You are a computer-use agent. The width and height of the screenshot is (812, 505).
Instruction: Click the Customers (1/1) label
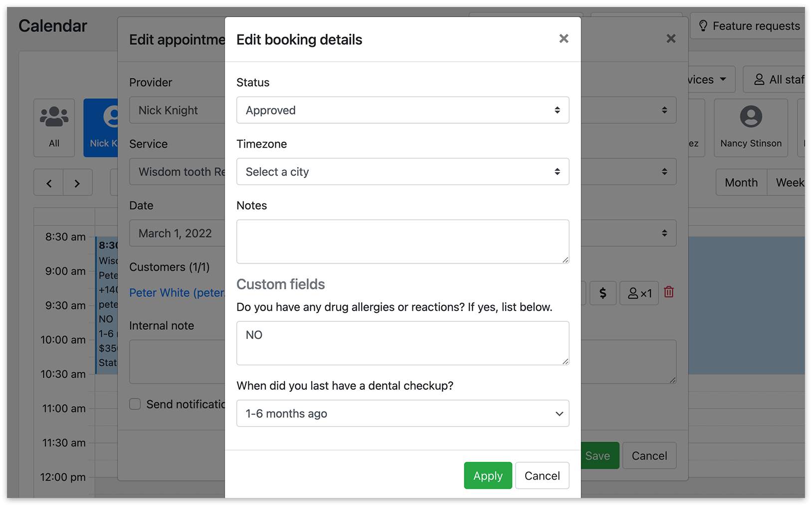pyautogui.click(x=170, y=267)
